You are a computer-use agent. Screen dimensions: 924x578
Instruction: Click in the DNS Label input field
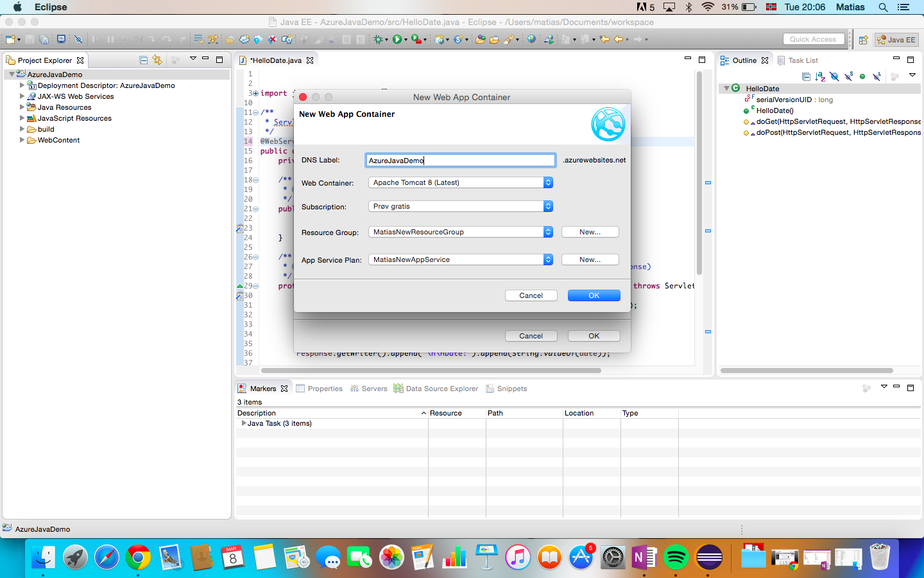pos(461,160)
